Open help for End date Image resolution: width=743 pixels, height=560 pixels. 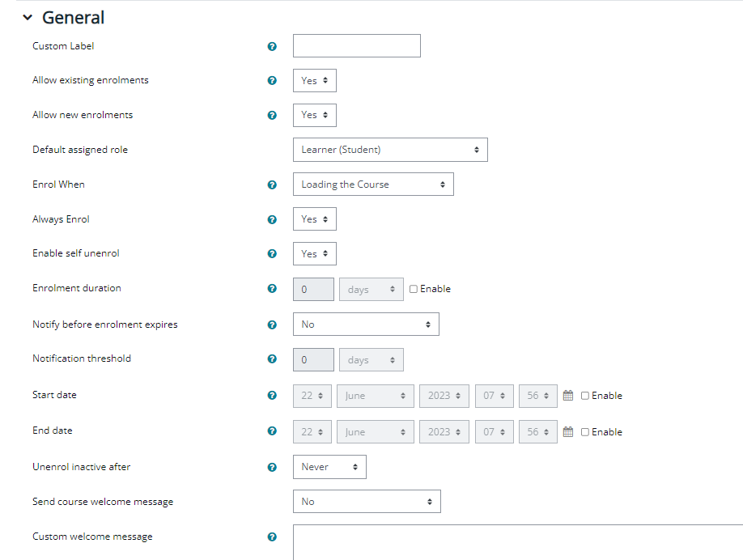click(x=272, y=431)
